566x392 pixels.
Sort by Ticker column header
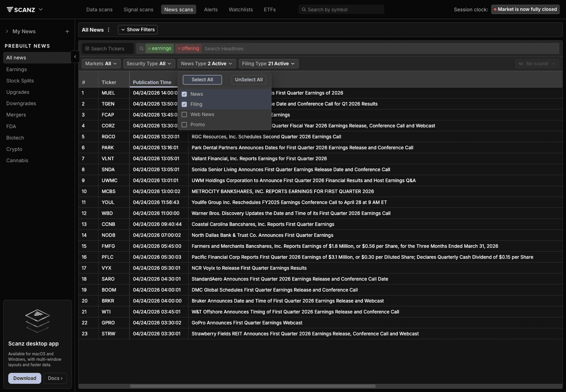[109, 82]
